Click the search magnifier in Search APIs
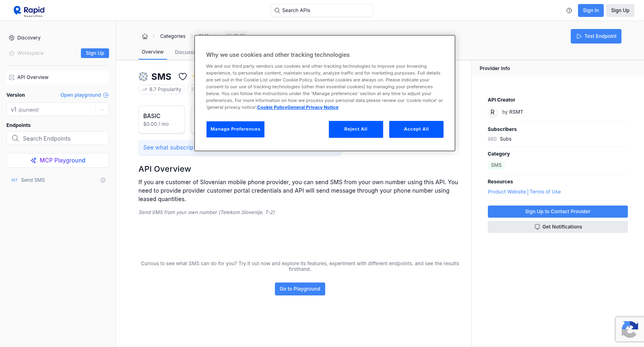This screenshot has height=347, width=644. tap(277, 10)
